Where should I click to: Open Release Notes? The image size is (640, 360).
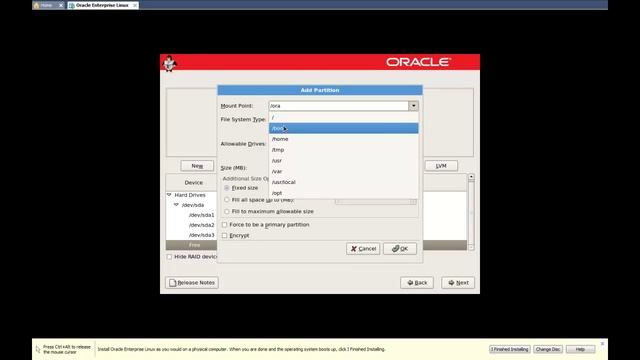point(192,282)
